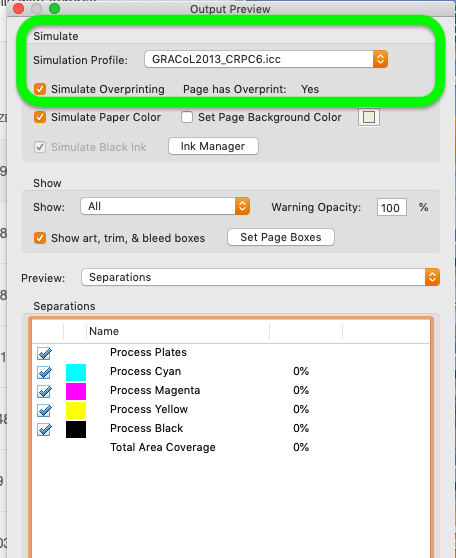Open the Show dropdown set to All
This screenshot has width=456, height=558.
pyautogui.click(x=165, y=206)
